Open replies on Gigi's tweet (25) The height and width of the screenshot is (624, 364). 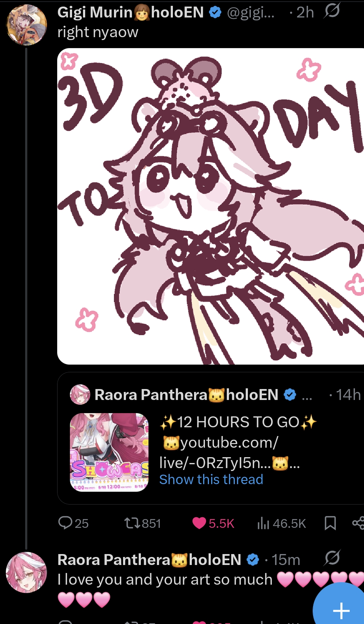[74, 523]
